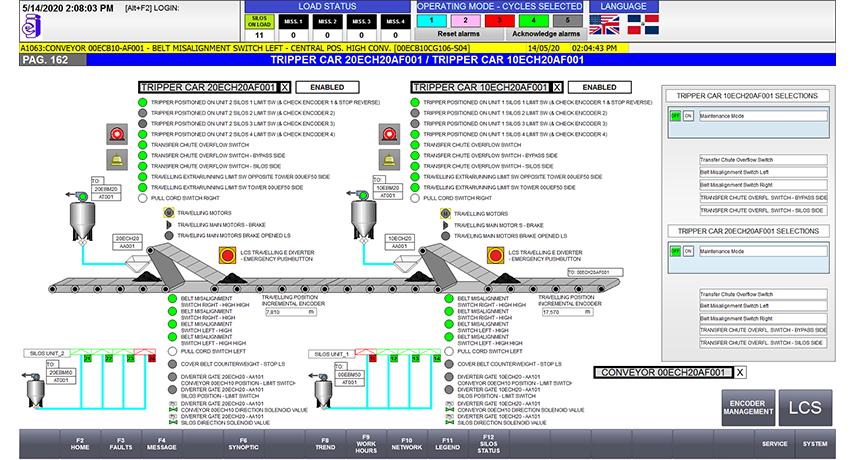This screenshot has height=460, width=855.
Task: Open ENCODER MANAGEMENT
Action: (748, 408)
